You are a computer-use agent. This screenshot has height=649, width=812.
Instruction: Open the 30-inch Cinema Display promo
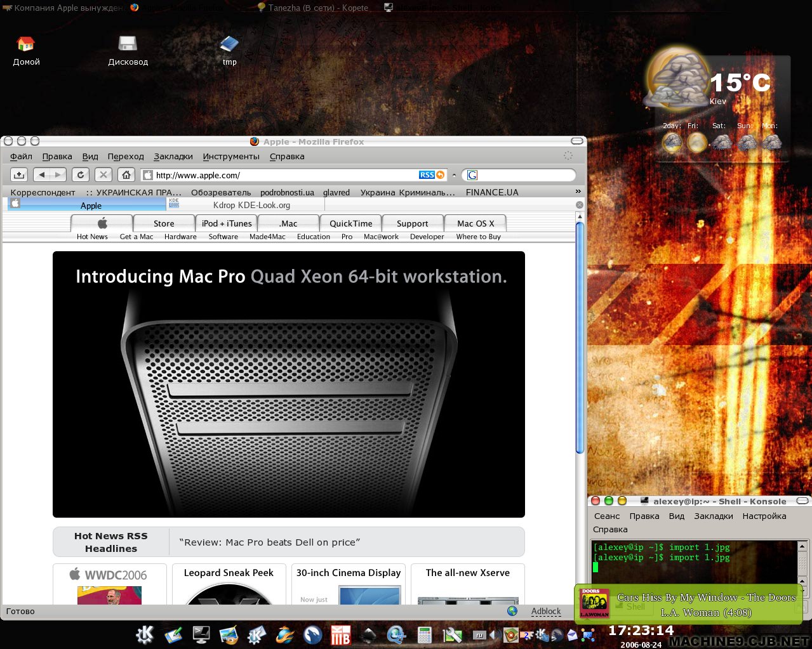click(349, 584)
